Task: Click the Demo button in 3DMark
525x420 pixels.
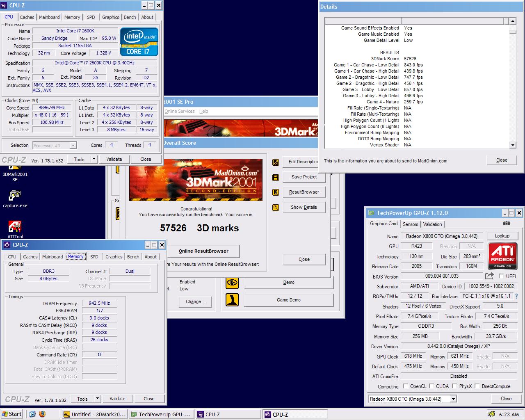Action: click(x=289, y=282)
